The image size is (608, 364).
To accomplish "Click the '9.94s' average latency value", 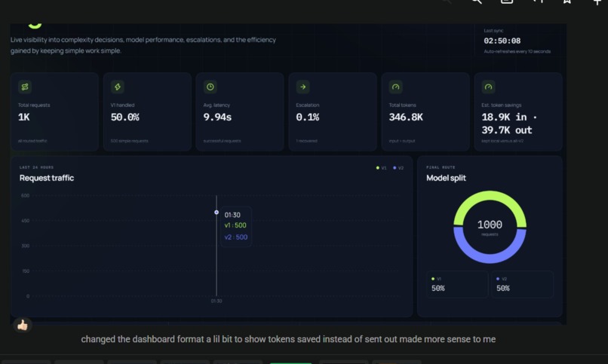I will pos(217,117).
